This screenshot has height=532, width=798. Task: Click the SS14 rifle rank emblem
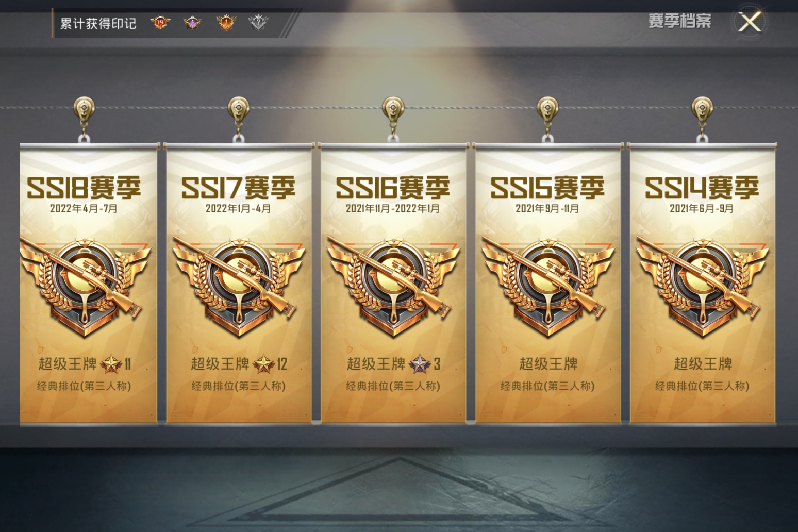click(x=702, y=286)
